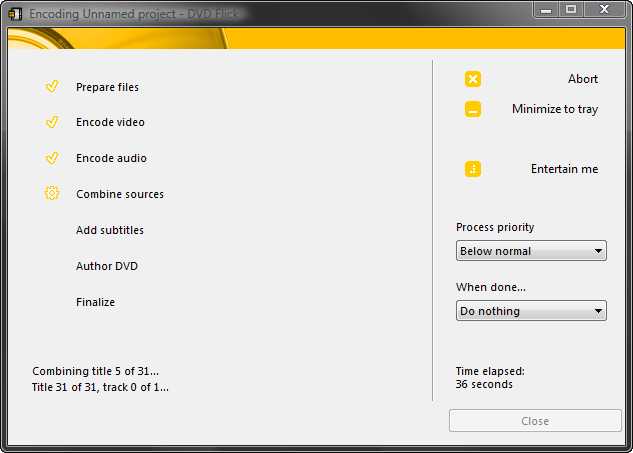633x453 pixels.
Task: Click the Finalize step
Action: click(95, 302)
